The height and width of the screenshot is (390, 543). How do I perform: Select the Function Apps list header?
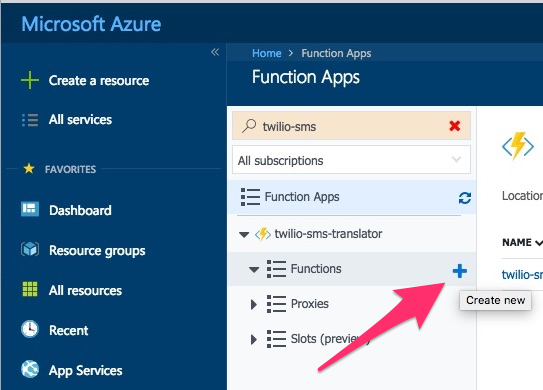click(351, 197)
